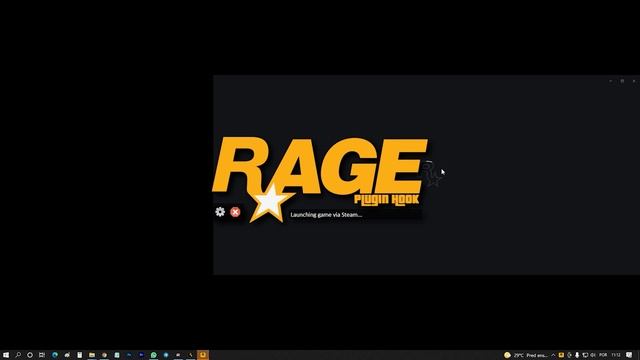
Task: Select the highlighted orange taskbar app icon
Action: pyautogui.click(x=203, y=355)
